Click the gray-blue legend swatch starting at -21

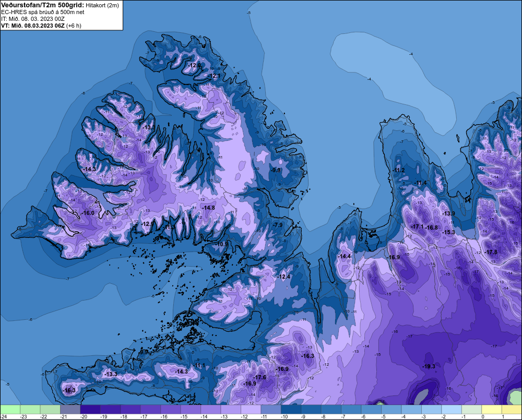click(x=70, y=409)
